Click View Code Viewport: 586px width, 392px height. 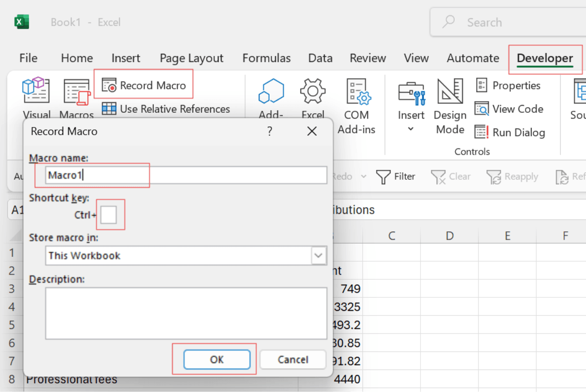point(509,109)
